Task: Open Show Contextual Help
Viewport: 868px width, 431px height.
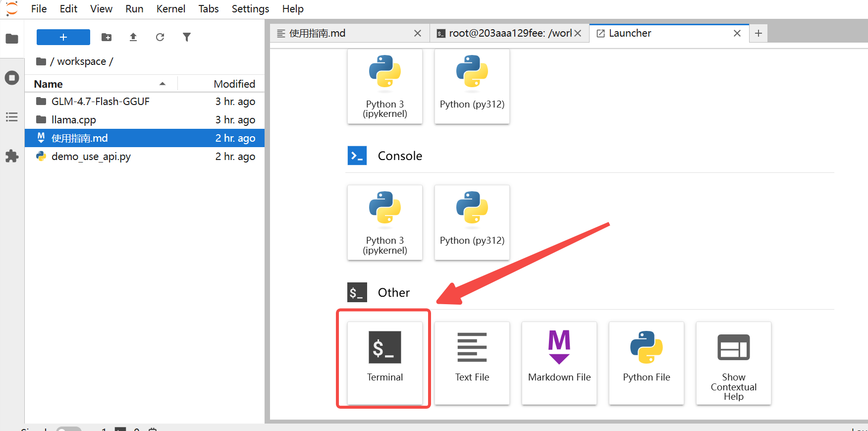Action: point(733,363)
